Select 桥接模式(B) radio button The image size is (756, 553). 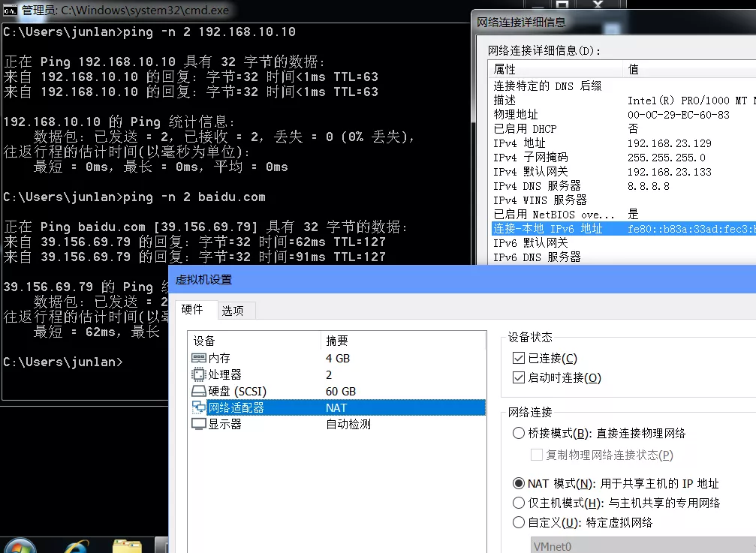(x=518, y=433)
